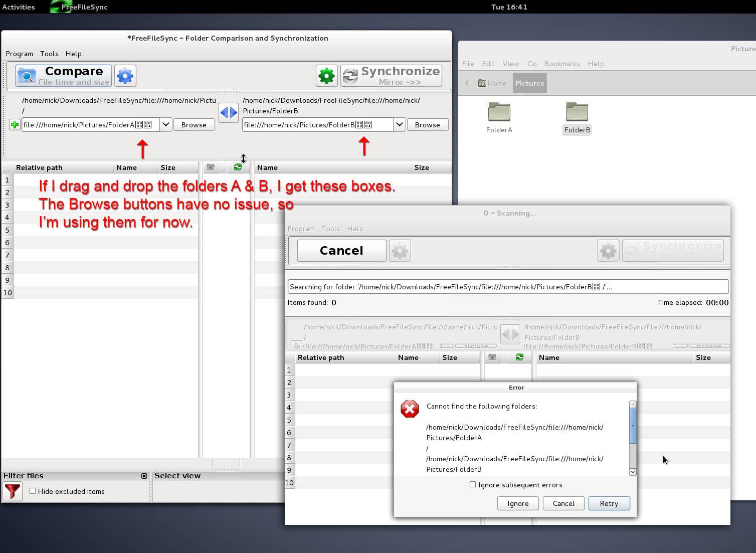The height and width of the screenshot is (553, 756).
Task: Click Ignore button in Error dialog
Action: [518, 503]
